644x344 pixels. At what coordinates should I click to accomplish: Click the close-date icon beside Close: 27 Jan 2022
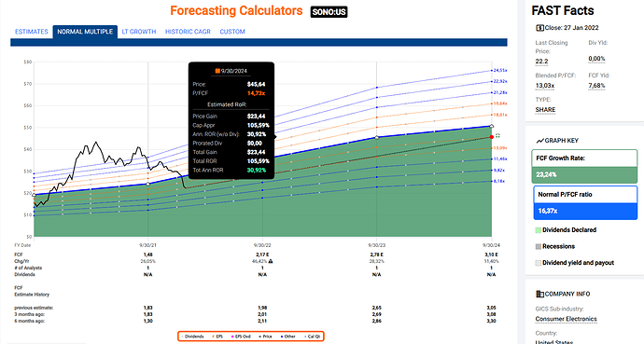click(x=539, y=28)
